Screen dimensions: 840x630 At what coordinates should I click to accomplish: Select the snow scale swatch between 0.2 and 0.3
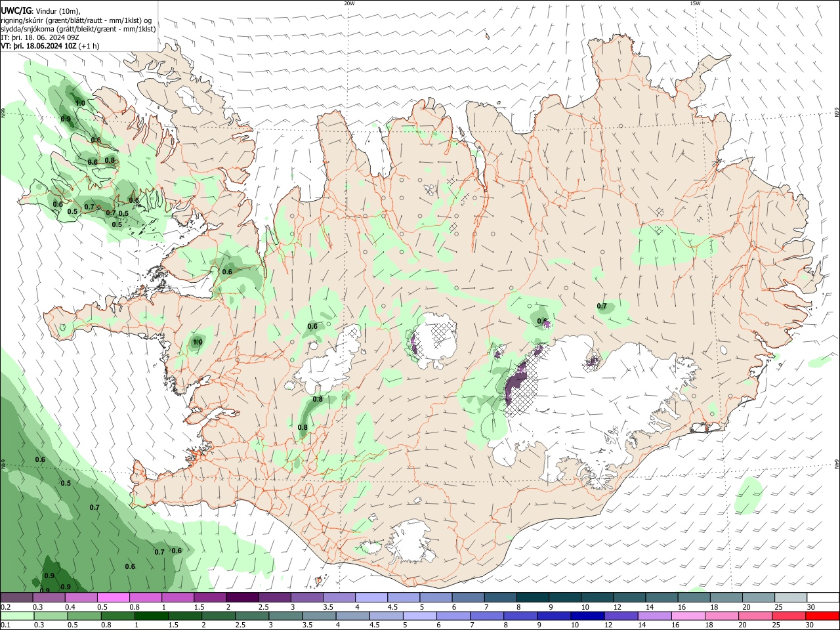coord(16,598)
